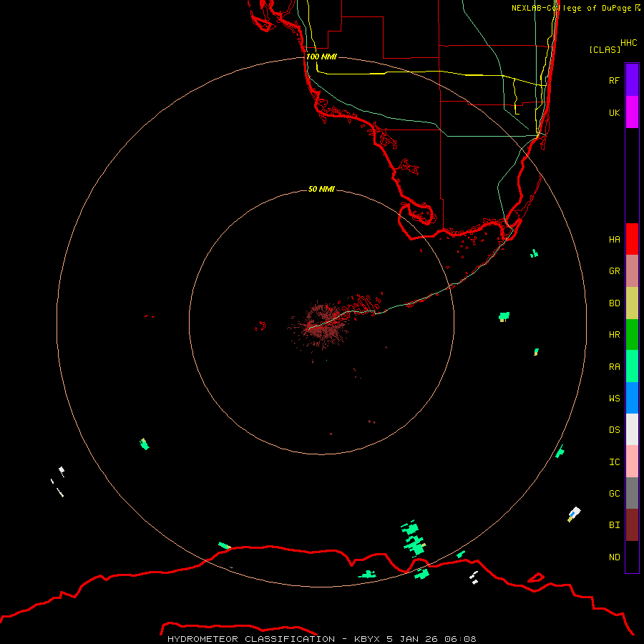Click the large green rain echo cluster near southern coastline
This screenshot has width=644, height=644.
(x=414, y=538)
